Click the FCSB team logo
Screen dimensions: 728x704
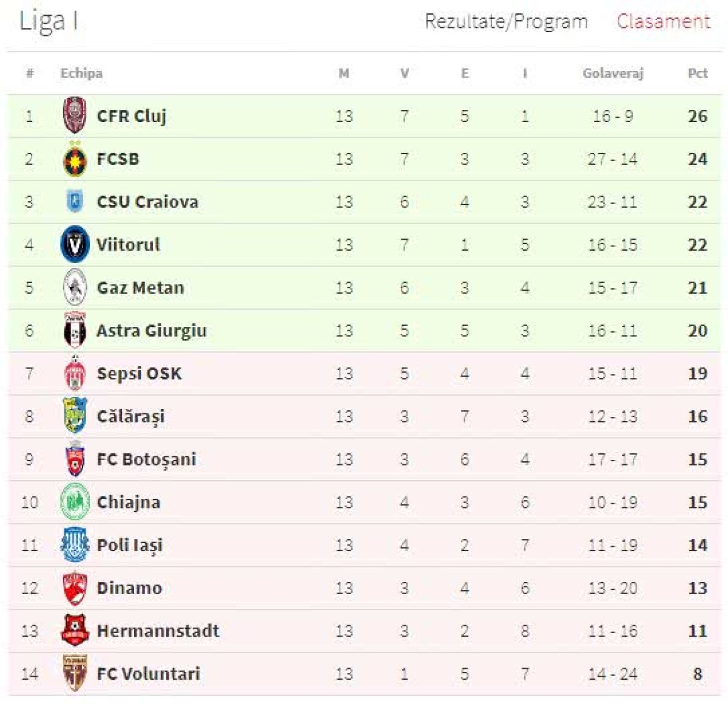coord(75,160)
